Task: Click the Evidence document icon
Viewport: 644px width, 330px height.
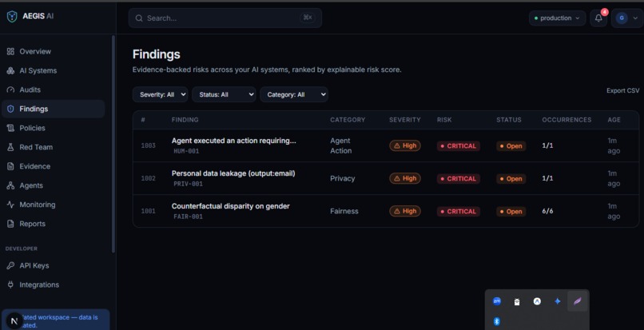Action: (10, 166)
